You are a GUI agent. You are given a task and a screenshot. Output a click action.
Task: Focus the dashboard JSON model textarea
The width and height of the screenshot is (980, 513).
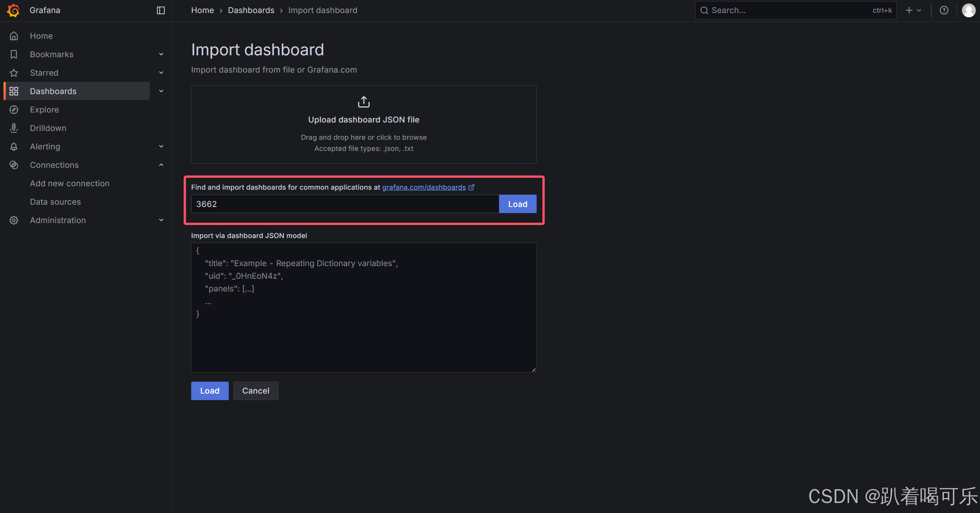click(364, 307)
